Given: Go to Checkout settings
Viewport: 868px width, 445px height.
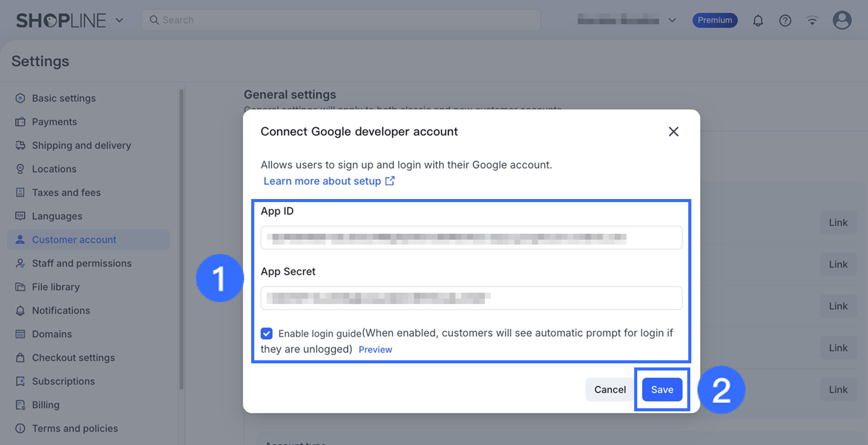Looking at the screenshot, I should (x=73, y=358).
